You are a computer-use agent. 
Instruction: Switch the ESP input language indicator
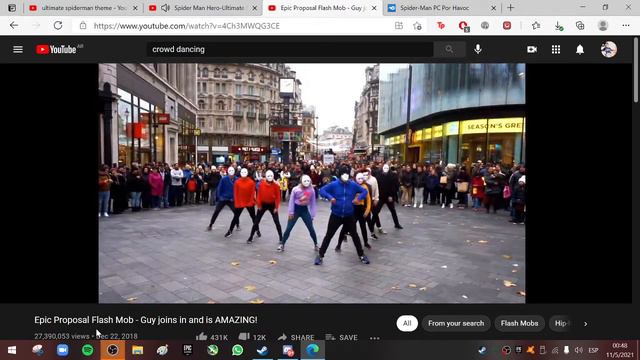[x=593, y=350]
